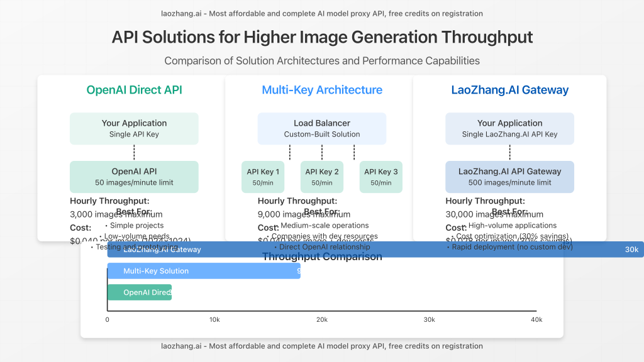The height and width of the screenshot is (362, 644).
Task: Click the bottom laozhang.ai footer text
Action: point(322,346)
